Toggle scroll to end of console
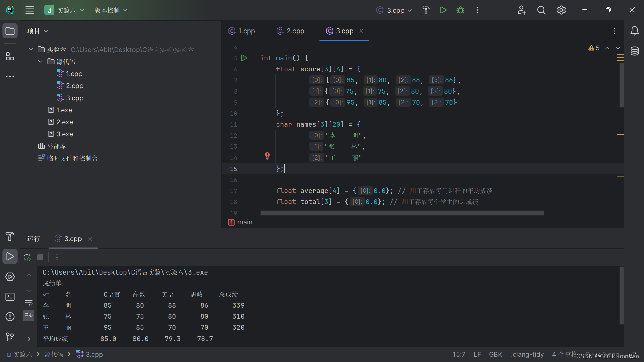 [x=29, y=316]
